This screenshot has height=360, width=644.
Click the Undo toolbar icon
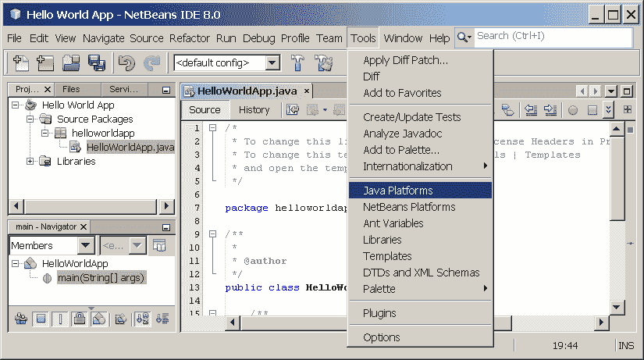(x=126, y=63)
